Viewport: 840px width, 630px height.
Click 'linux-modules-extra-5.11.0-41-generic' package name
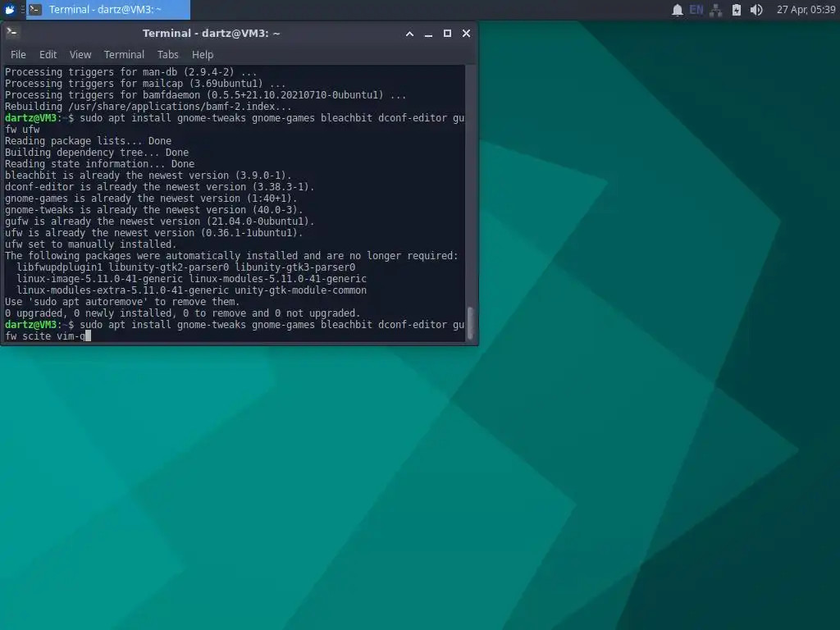(x=123, y=290)
